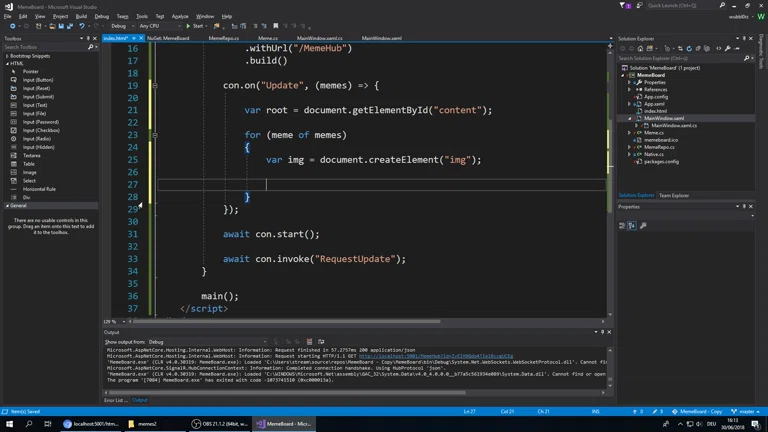Click the Search Toolbox field

point(44,47)
